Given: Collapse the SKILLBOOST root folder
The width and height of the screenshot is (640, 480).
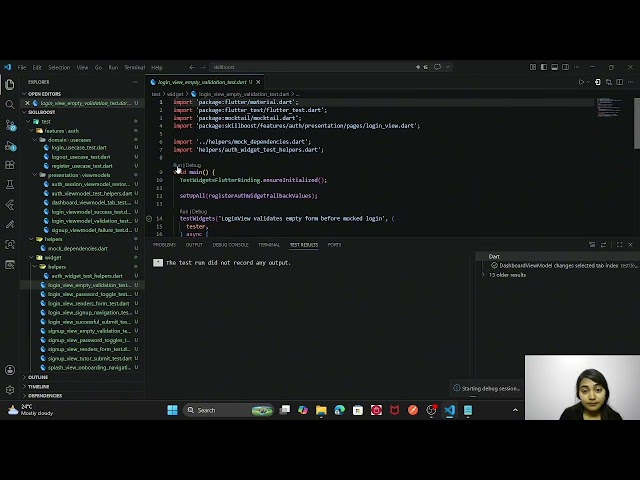Looking at the screenshot, I should (x=42, y=112).
